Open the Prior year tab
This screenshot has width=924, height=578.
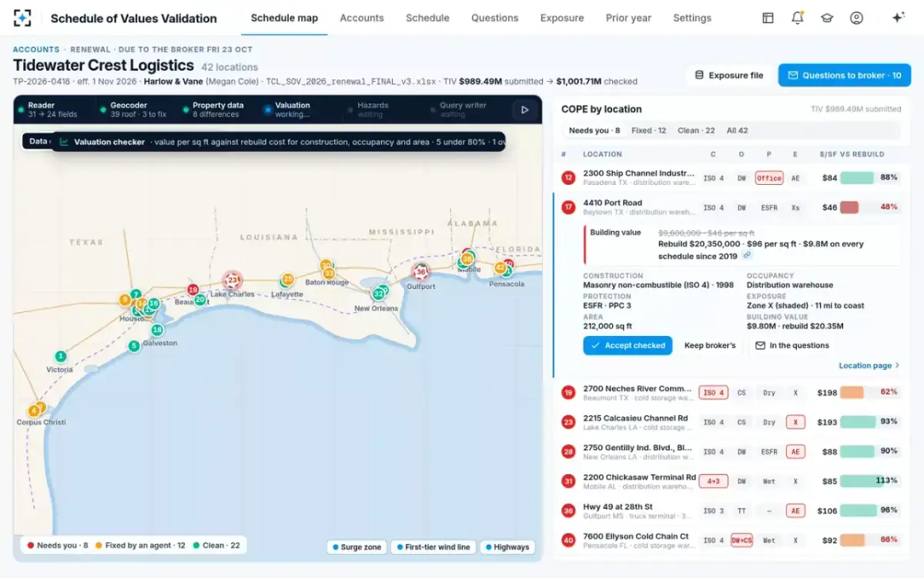(628, 18)
